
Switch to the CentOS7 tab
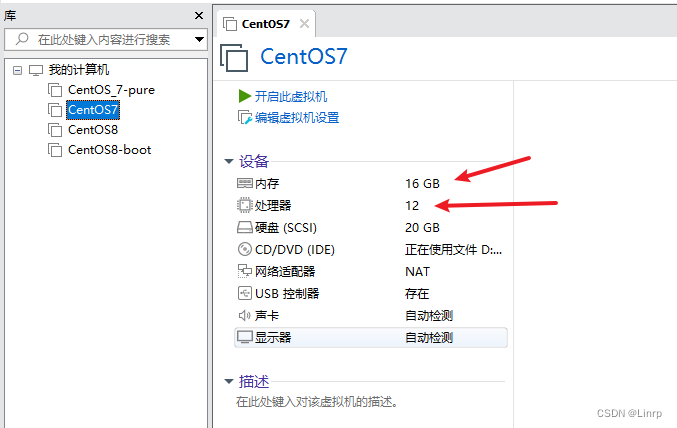[266, 24]
